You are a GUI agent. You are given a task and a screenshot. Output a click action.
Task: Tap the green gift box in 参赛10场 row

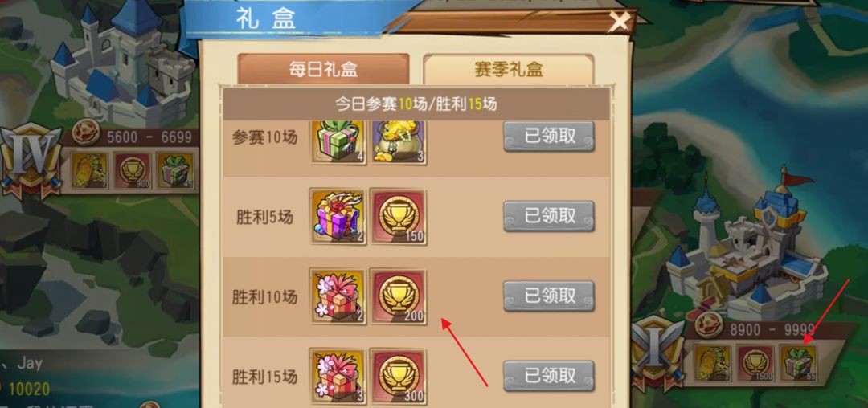pyautogui.click(x=338, y=141)
